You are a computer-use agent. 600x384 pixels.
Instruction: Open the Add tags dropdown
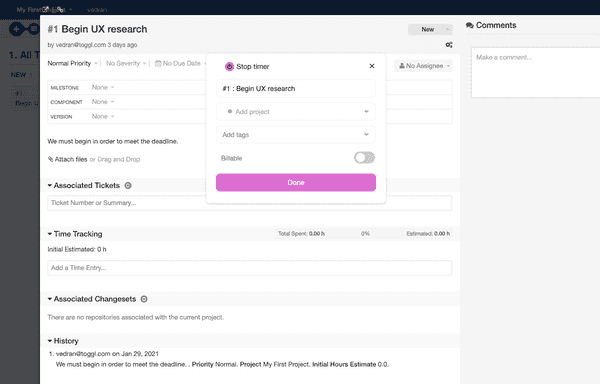point(295,135)
